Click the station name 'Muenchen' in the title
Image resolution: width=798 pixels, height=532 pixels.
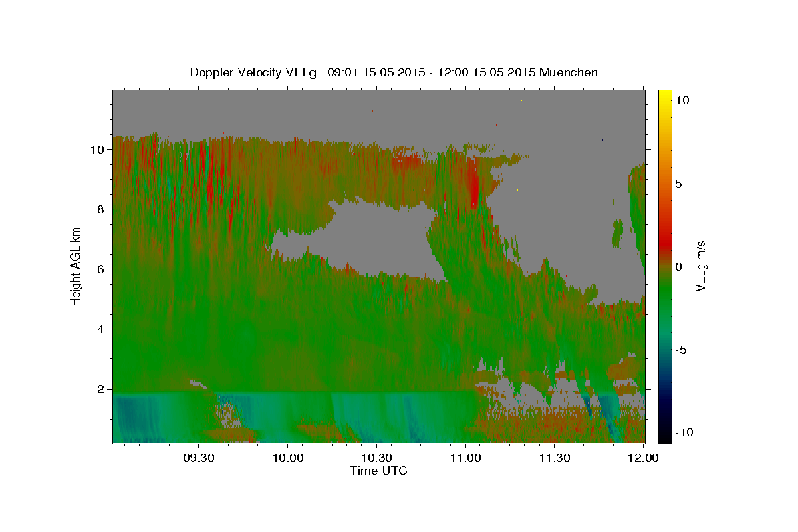point(569,72)
